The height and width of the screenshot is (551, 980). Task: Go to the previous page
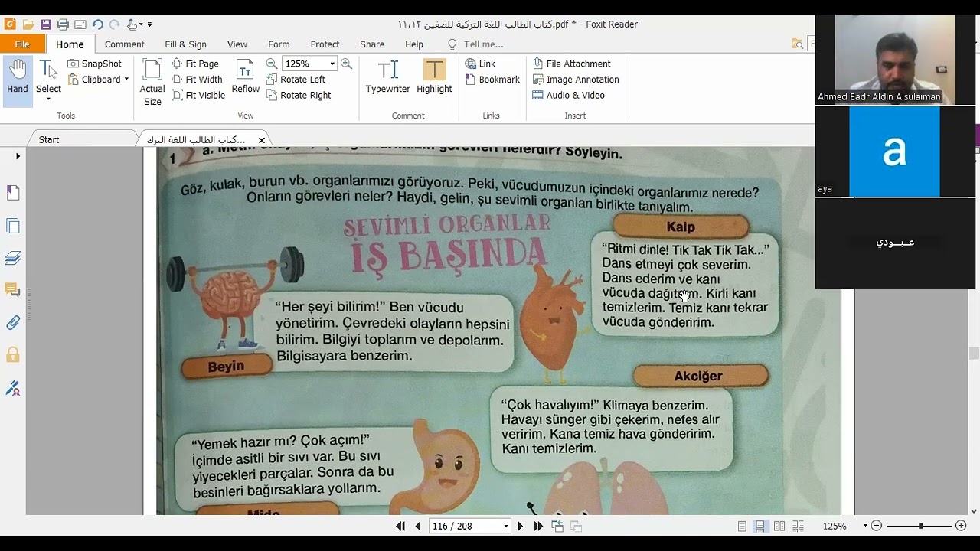418,527
